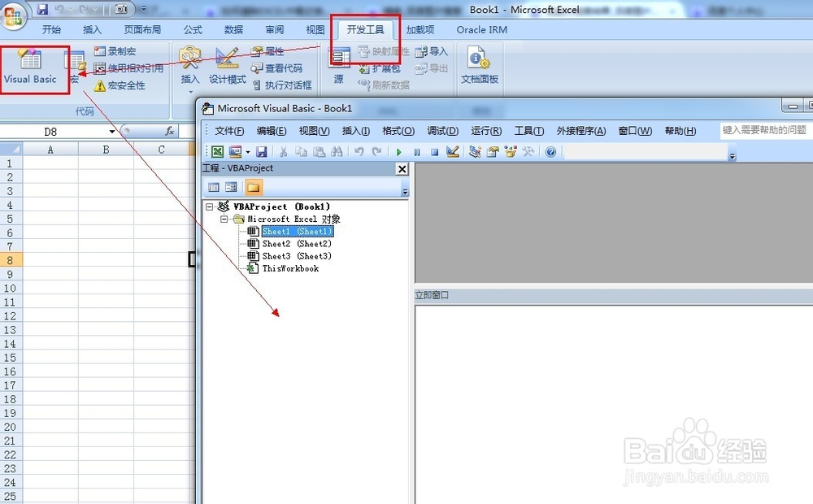The width and height of the screenshot is (813, 504).
Task: Click the Break pause icon
Action: [417, 152]
